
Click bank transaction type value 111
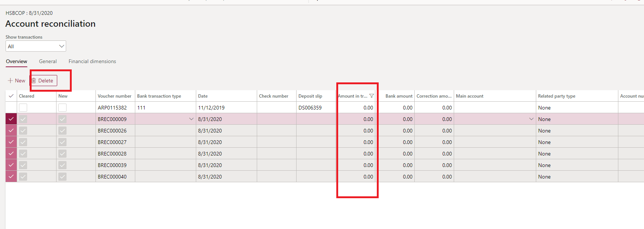pyautogui.click(x=165, y=108)
